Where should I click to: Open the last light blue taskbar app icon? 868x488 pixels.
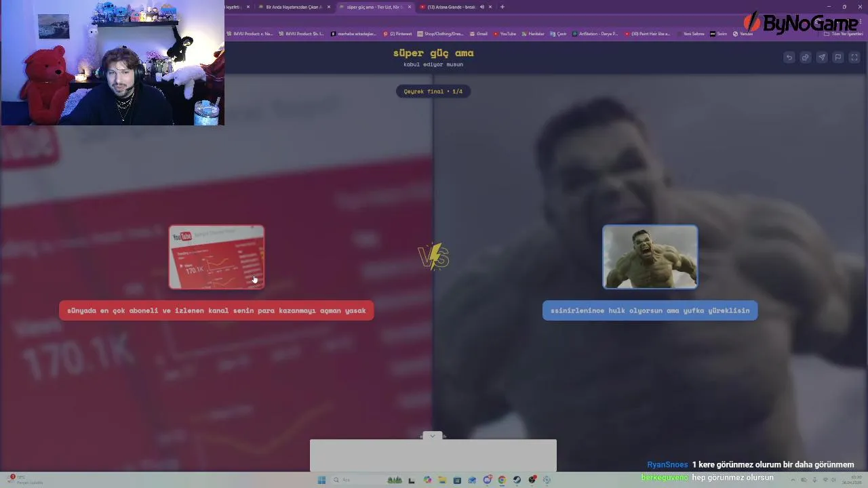pos(547,480)
